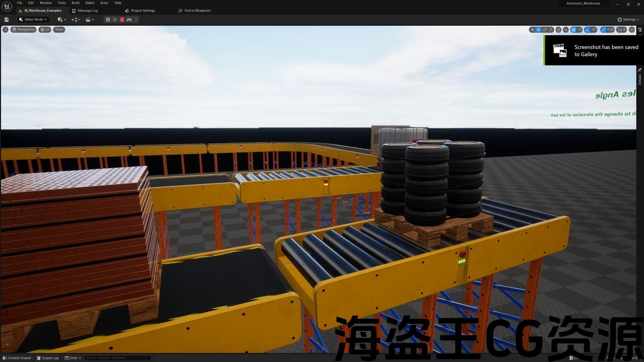Pause the running simulation
This screenshot has height=362, width=644.
pyautogui.click(x=108, y=20)
